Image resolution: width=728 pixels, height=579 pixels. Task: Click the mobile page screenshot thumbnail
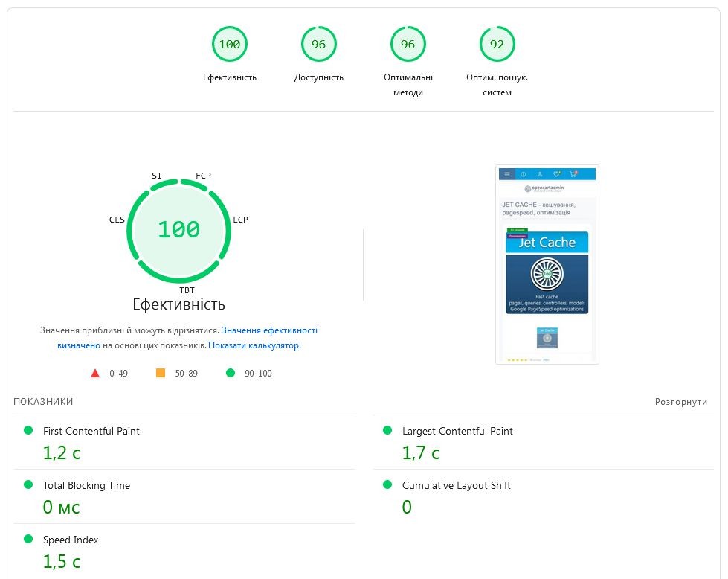coord(547,264)
